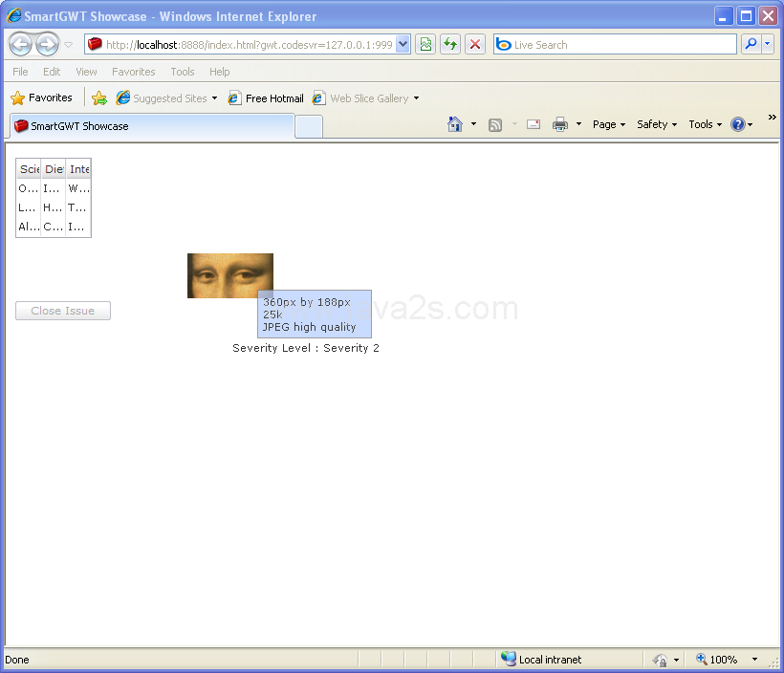Click the 'Inte' column header in grid
Viewport: 784px width, 673px height.
[x=78, y=169]
